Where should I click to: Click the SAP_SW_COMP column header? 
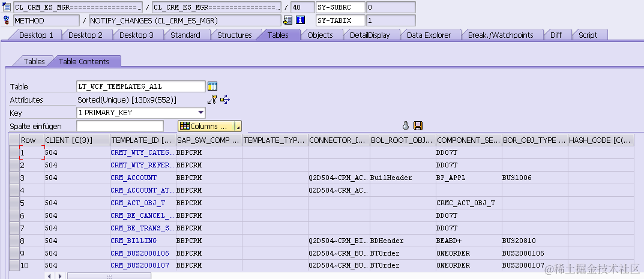point(209,140)
